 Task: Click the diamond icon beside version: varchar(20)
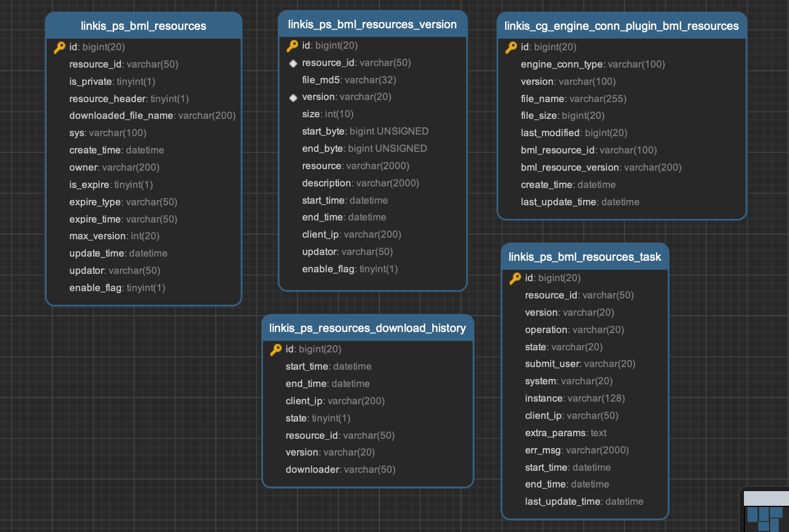tap(293, 97)
